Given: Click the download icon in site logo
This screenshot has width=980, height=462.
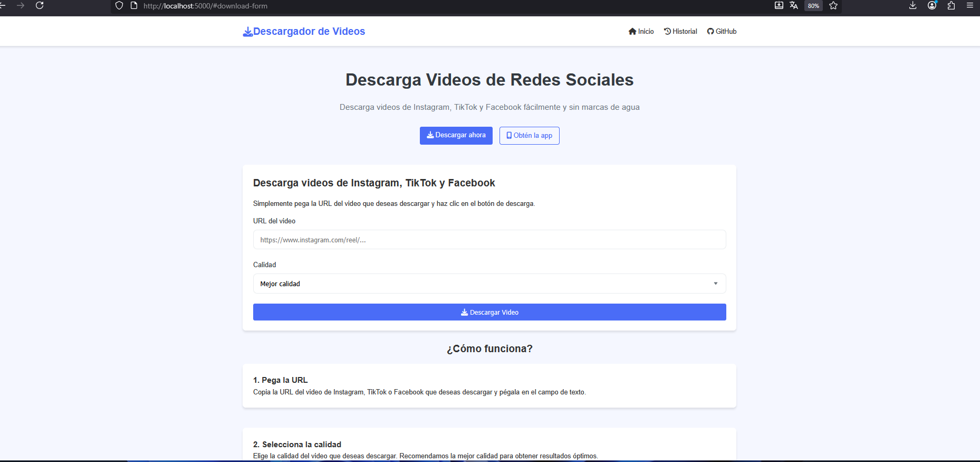Looking at the screenshot, I should coord(247,32).
